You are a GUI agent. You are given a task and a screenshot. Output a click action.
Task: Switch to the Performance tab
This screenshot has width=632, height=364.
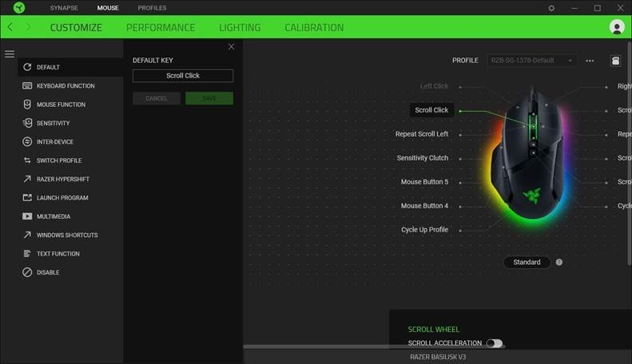point(161,27)
